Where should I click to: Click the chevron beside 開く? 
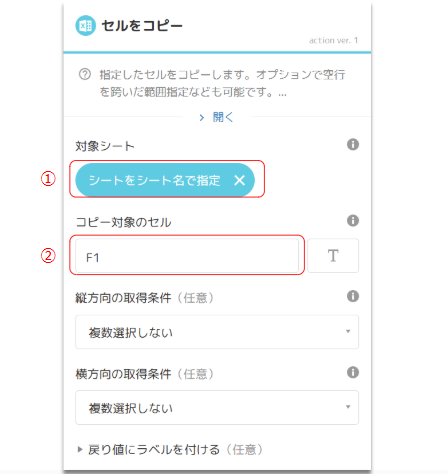click(x=202, y=118)
